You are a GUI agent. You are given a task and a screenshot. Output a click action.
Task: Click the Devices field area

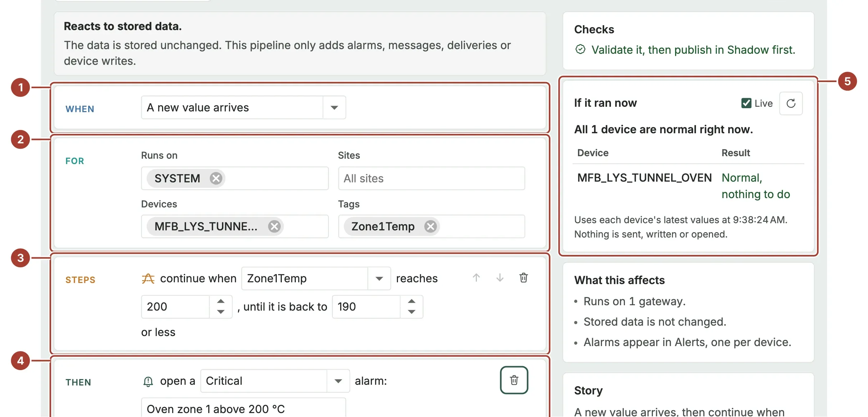pyautogui.click(x=235, y=226)
